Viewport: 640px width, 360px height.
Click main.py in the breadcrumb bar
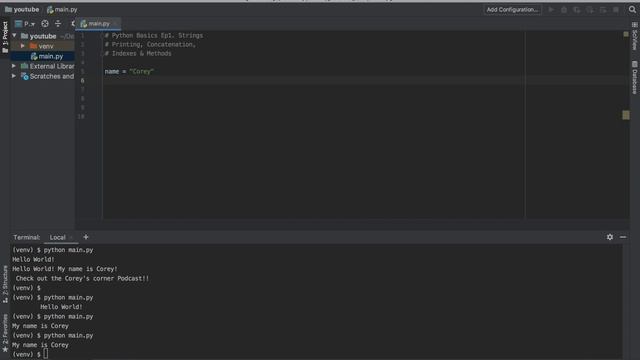pos(62,9)
